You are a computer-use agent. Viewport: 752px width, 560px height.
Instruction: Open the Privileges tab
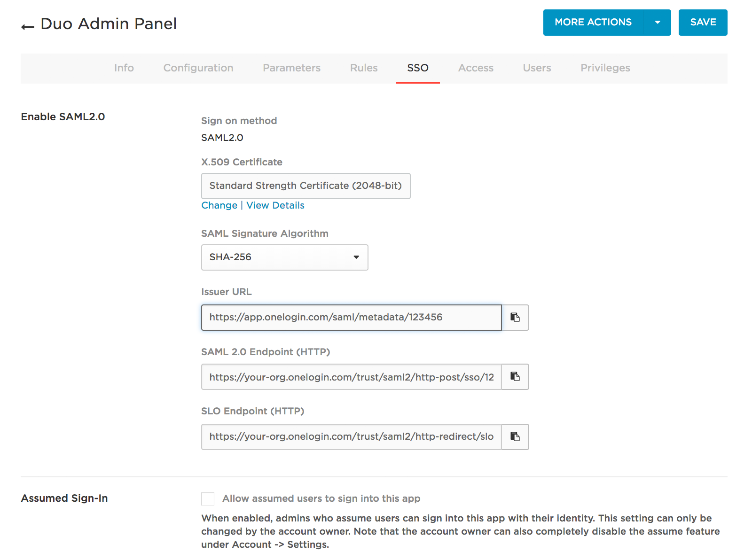[x=605, y=68]
